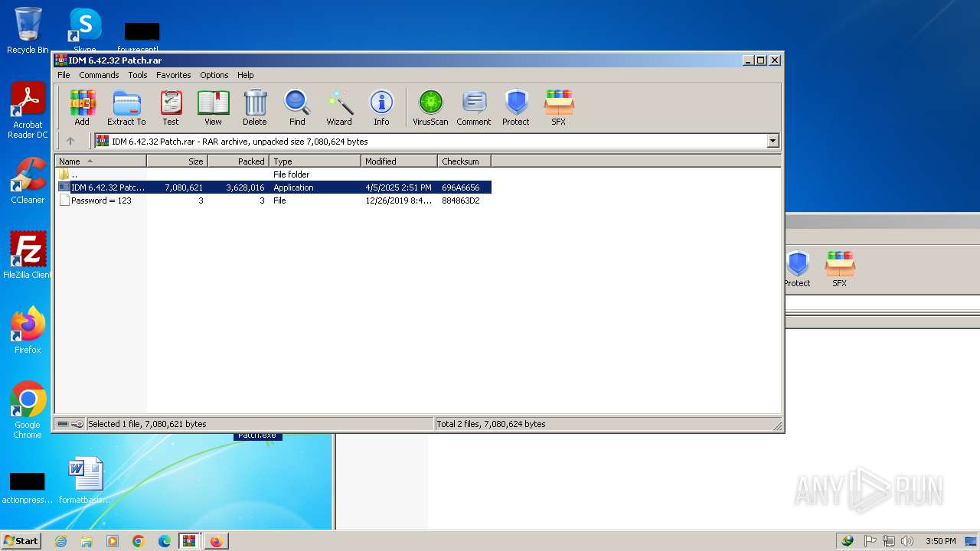The height and width of the screenshot is (551, 980).
Task: Open FileZilla Client shortcut
Action: pos(28,255)
